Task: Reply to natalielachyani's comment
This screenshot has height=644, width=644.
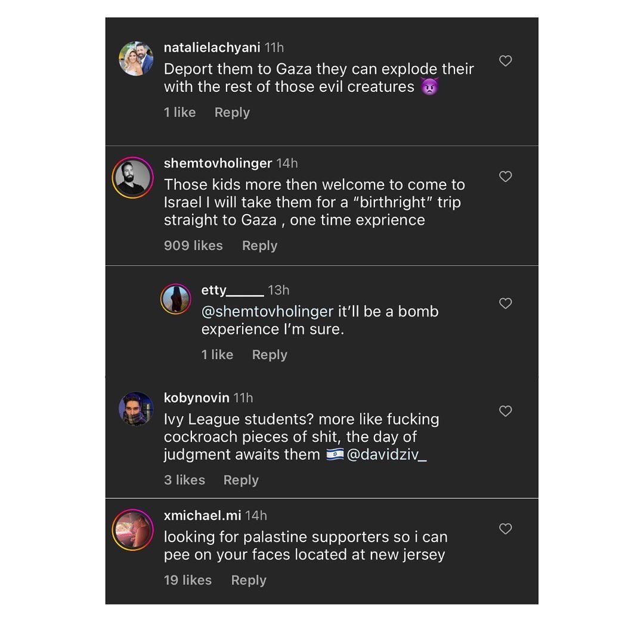Action: (232, 112)
